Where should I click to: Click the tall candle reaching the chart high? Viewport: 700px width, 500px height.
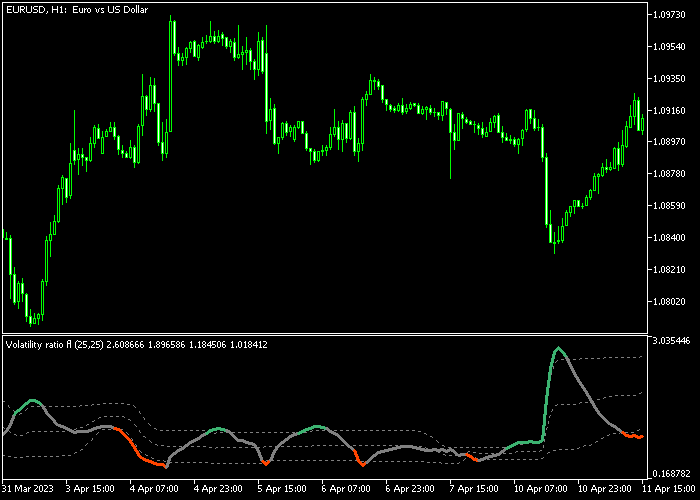click(170, 74)
